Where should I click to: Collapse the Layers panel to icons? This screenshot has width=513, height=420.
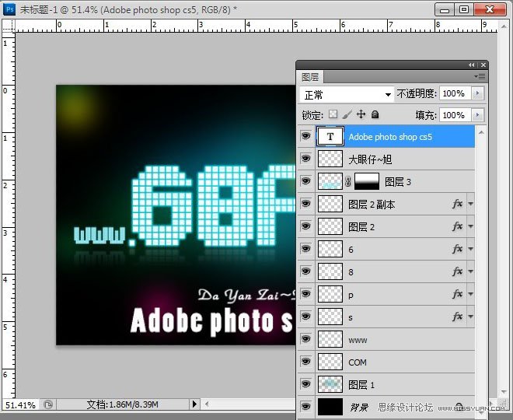click(472, 65)
